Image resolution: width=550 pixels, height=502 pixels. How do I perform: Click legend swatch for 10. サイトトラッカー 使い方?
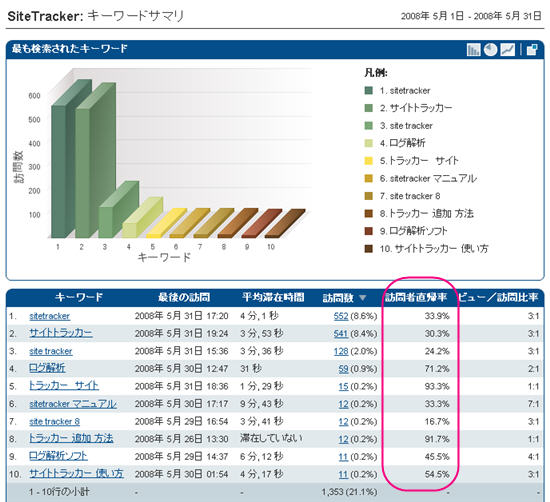pyautogui.click(x=368, y=249)
